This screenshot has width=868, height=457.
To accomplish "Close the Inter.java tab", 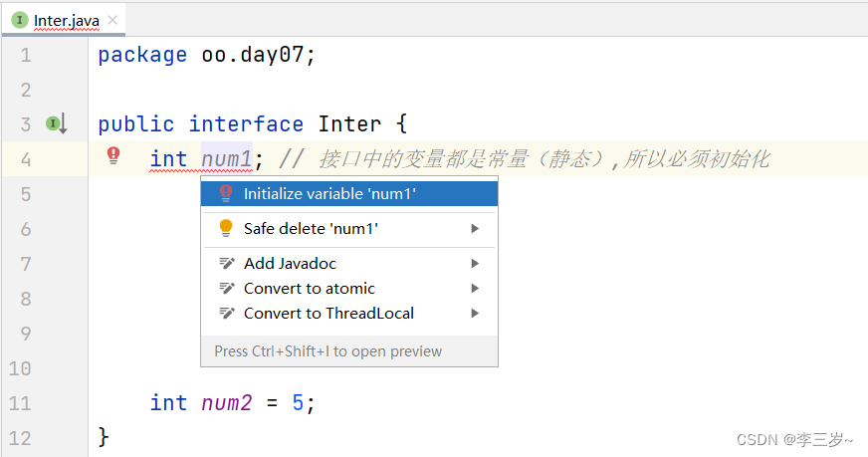I will [x=112, y=20].
